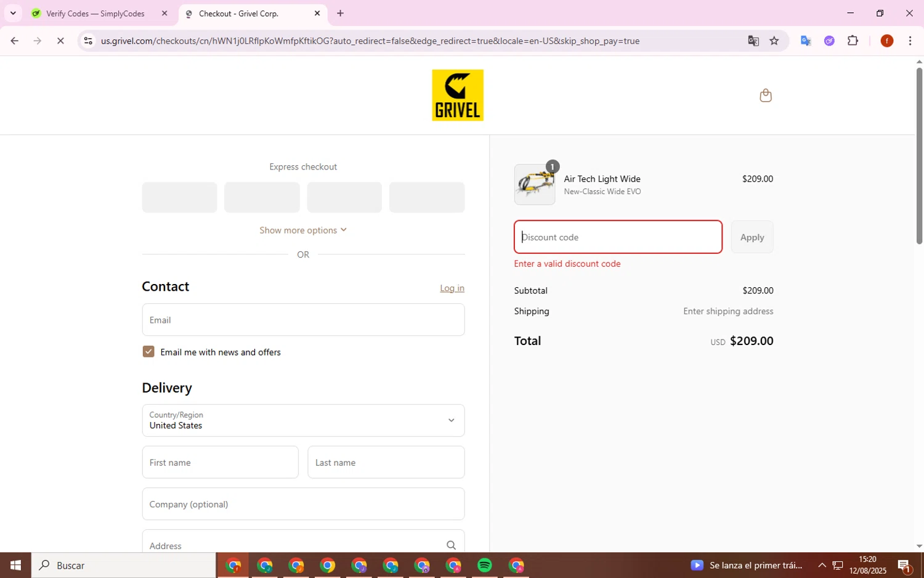Click the Grivel logo
The width and height of the screenshot is (924, 578).
[x=458, y=95]
